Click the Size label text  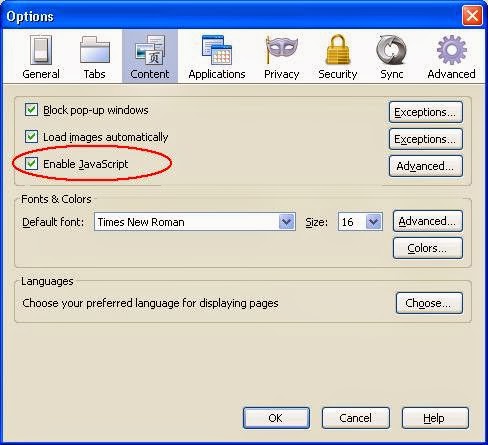click(x=317, y=222)
